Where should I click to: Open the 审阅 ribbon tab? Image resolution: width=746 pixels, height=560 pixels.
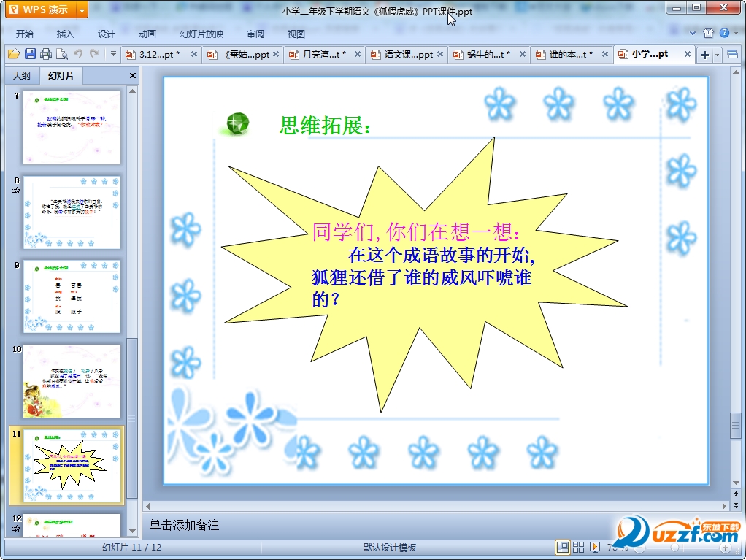(x=255, y=34)
